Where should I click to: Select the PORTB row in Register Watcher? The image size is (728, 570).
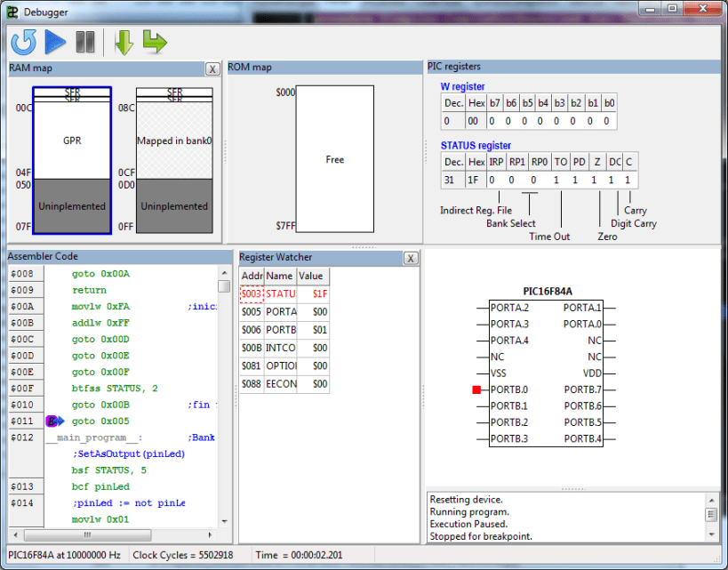pos(283,330)
